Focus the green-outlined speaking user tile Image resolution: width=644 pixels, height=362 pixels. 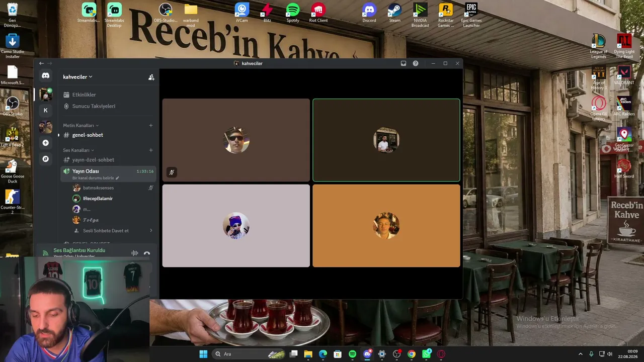(386, 140)
